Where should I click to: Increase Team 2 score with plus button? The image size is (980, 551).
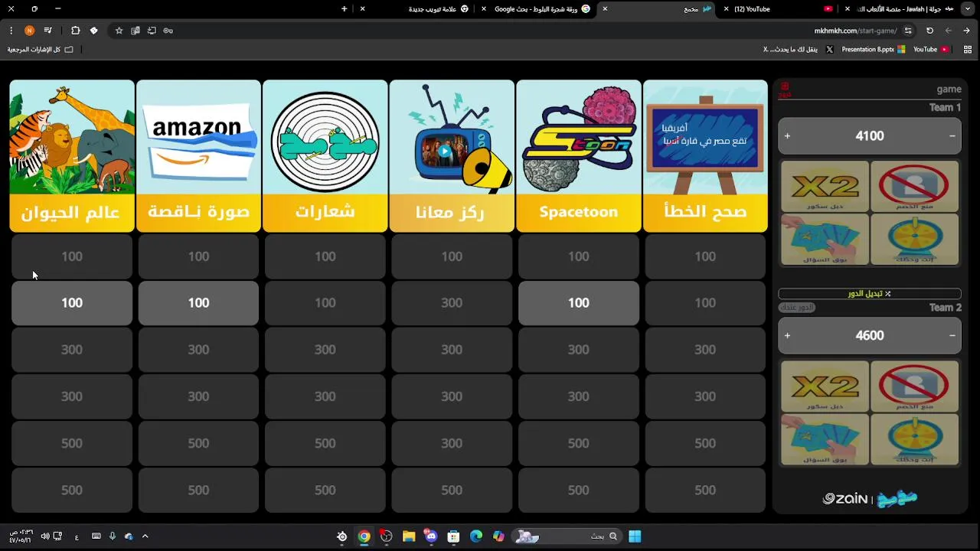coord(787,336)
